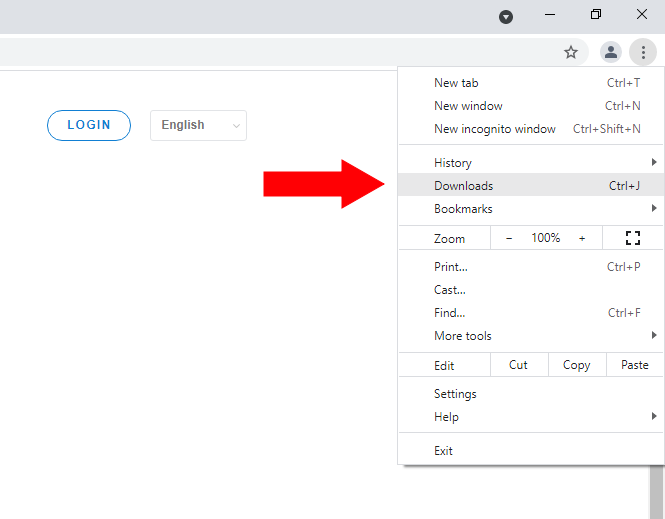The width and height of the screenshot is (665, 519).
Task: Open Settings from the Chrome menu
Action: pos(455,394)
